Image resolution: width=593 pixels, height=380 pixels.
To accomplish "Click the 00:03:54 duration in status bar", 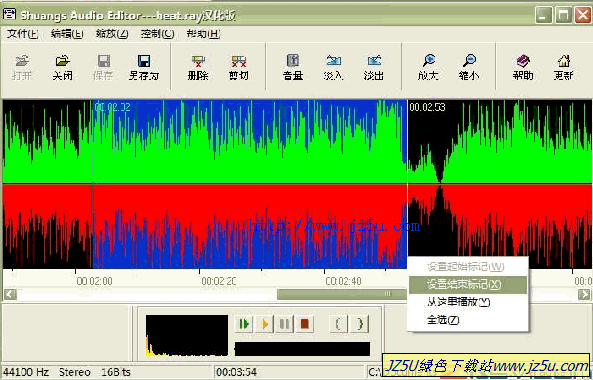I will (237, 372).
